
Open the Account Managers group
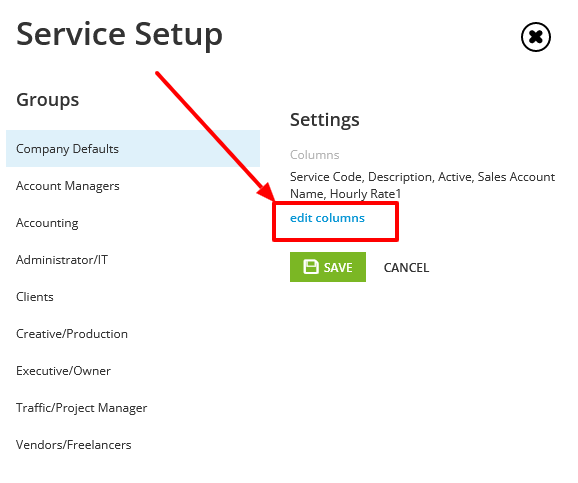click(x=133, y=186)
